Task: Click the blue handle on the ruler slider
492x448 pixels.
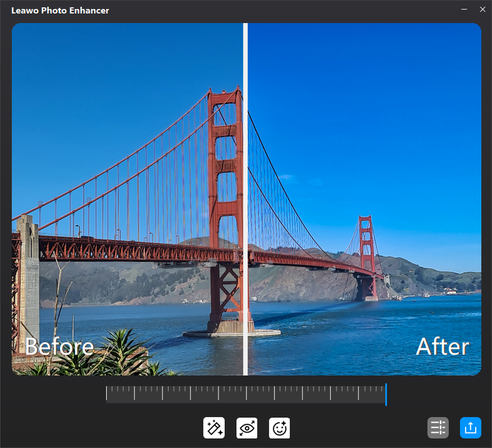Action: coord(386,394)
